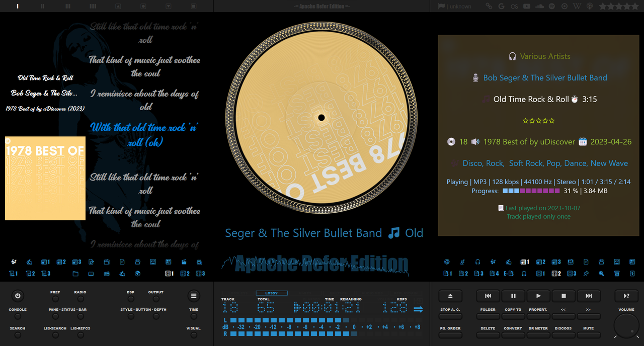
Task: Click the random play button
Action: tap(626, 296)
